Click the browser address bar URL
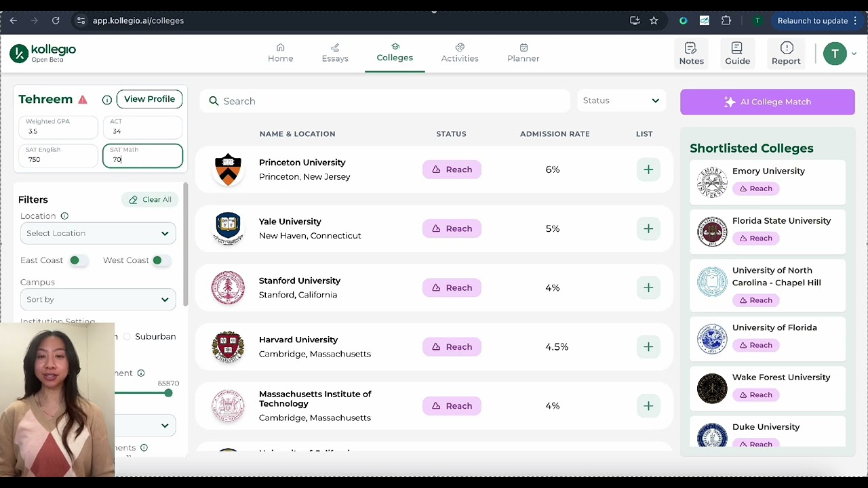This screenshot has height=488, width=868. [x=138, y=20]
